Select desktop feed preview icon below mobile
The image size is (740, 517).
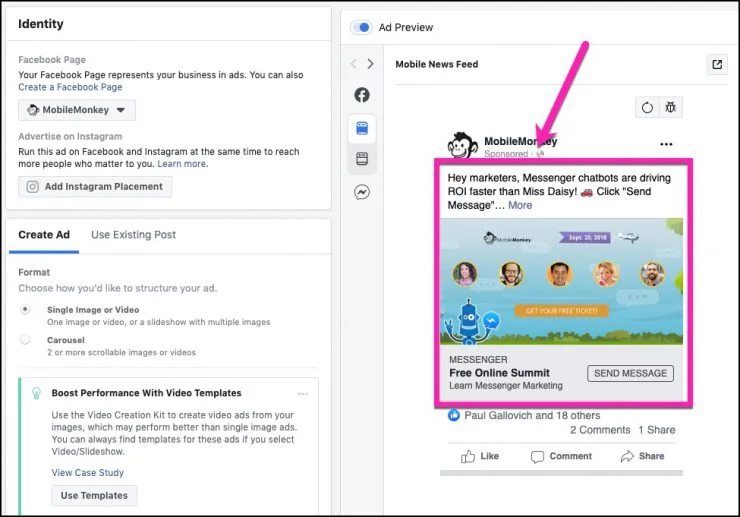[362, 159]
